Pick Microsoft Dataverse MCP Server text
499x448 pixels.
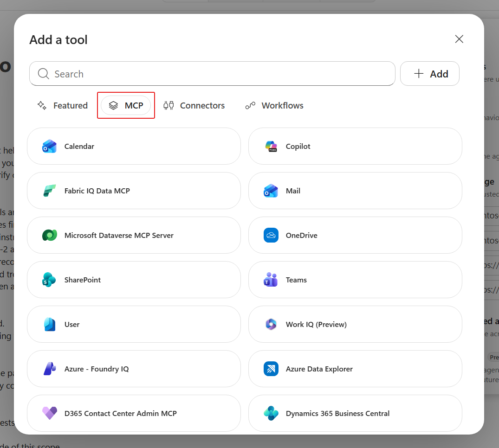coord(119,235)
